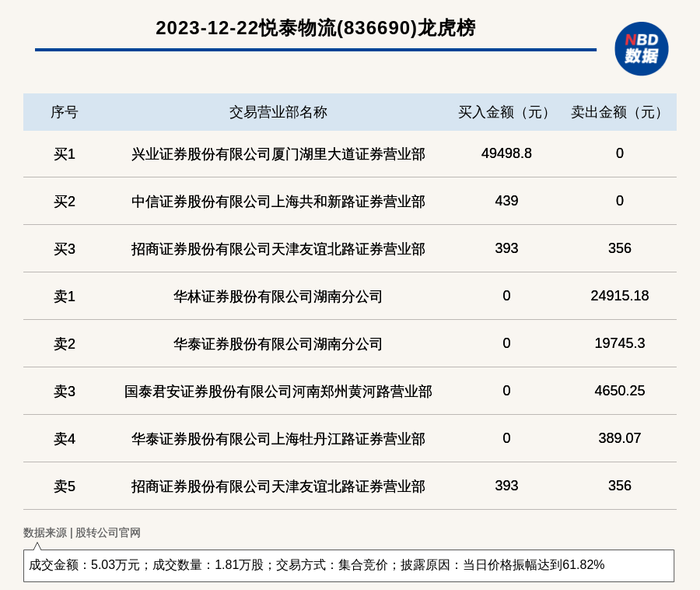Open 华林证券 湖南分公司 entry
Screen dimensions: 700x590
coord(278,297)
